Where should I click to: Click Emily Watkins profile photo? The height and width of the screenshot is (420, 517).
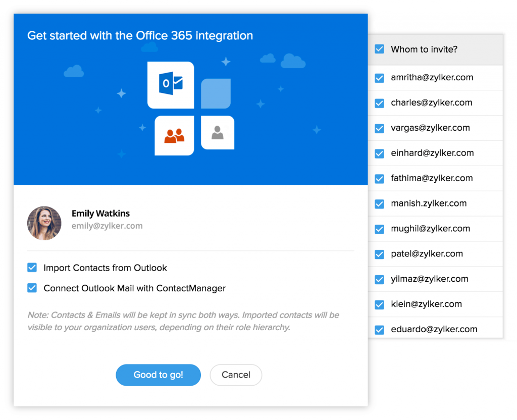pyautogui.click(x=44, y=223)
